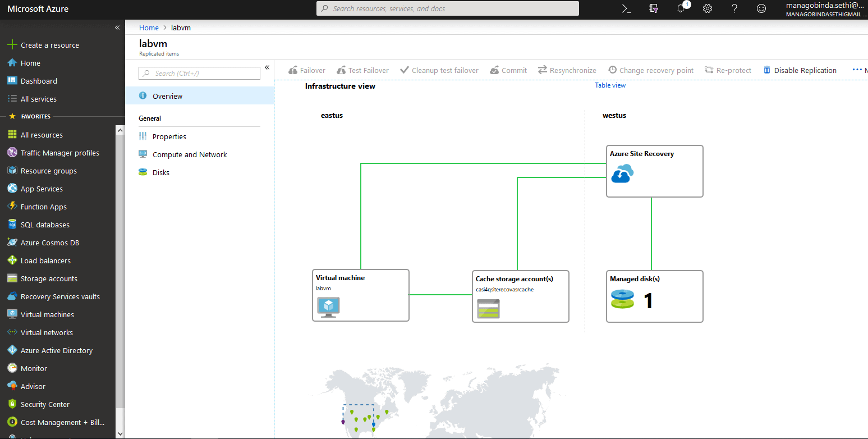Image resolution: width=868 pixels, height=439 pixels.
Task: Open the Cloud Shell icon in top bar
Action: [627, 8]
